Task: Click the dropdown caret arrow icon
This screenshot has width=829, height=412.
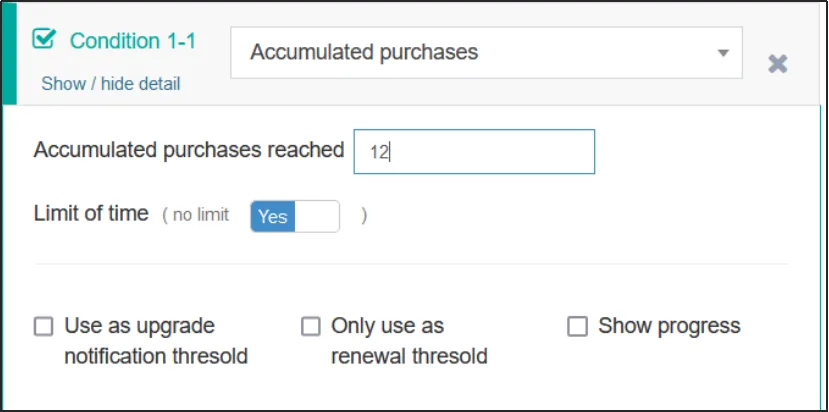Action: (x=723, y=53)
